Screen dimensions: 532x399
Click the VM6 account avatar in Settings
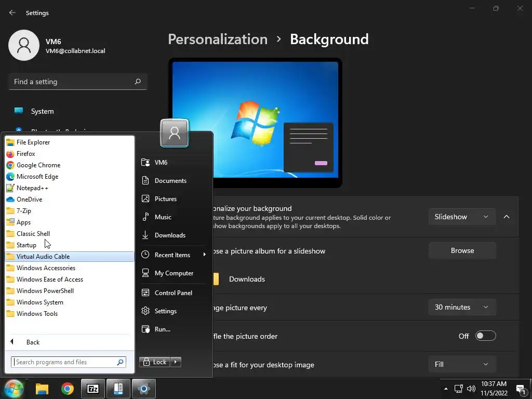tap(24, 45)
